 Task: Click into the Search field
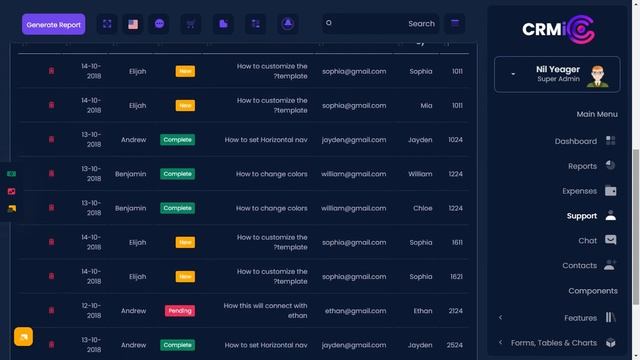tap(380, 24)
